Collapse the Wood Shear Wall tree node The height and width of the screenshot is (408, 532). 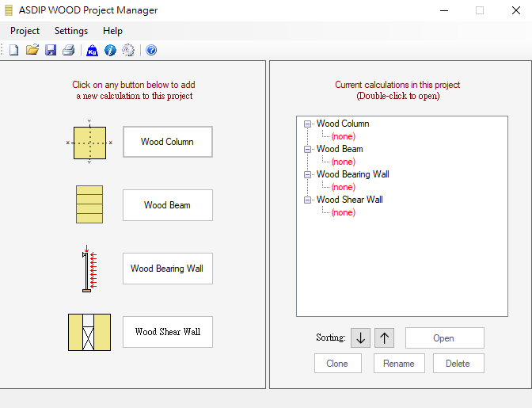coord(307,200)
